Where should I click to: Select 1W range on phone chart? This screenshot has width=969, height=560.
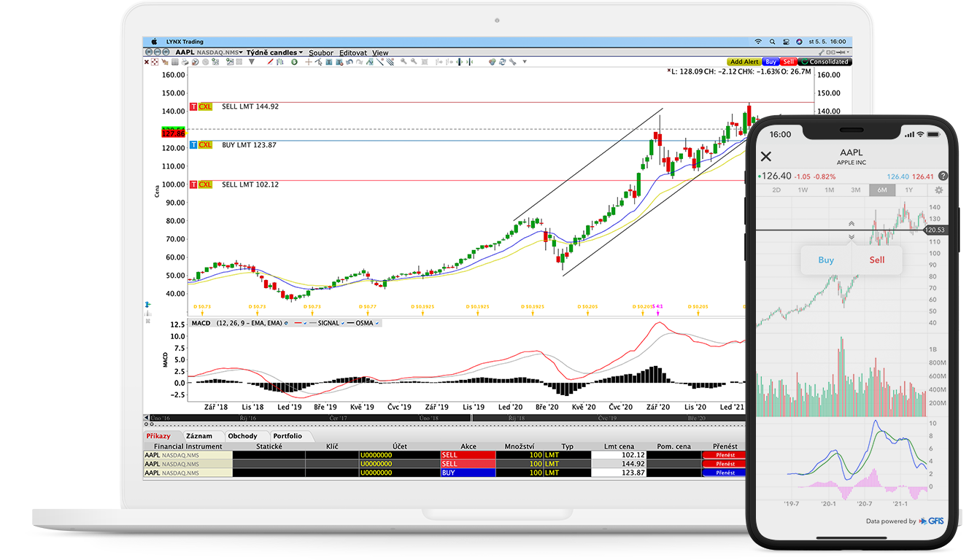(803, 190)
